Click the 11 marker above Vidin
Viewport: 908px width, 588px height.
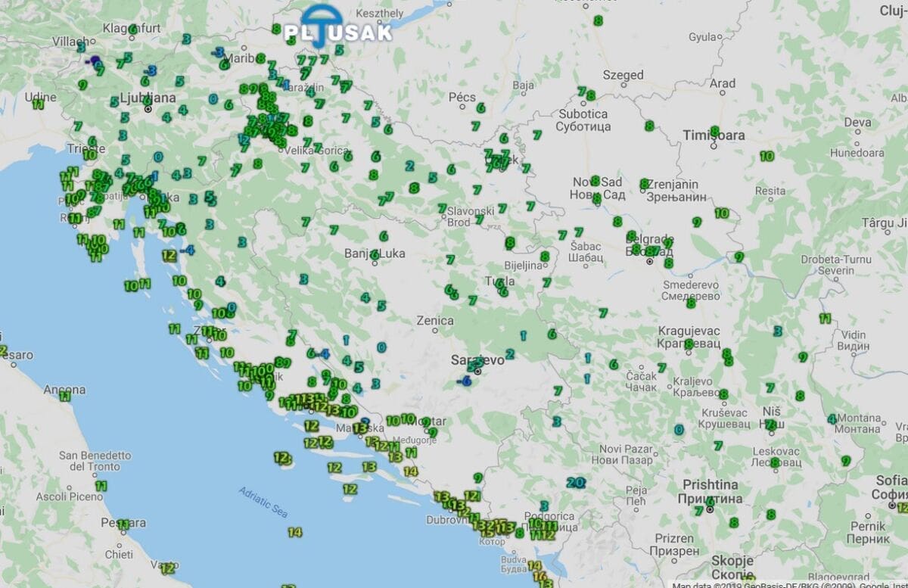[826, 319]
